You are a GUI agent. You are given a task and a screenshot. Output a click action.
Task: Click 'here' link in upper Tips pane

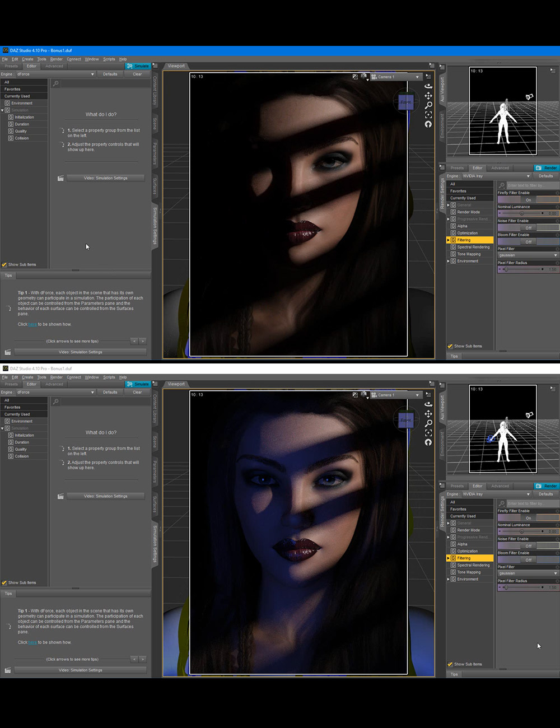point(32,324)
